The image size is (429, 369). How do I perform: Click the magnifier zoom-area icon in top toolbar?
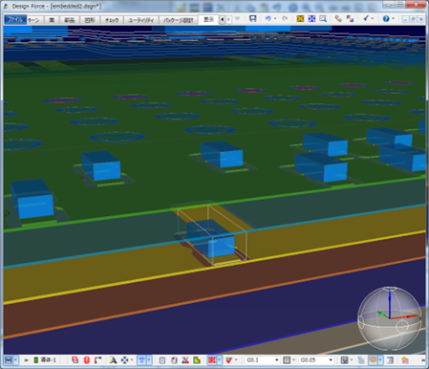(323, 19)
